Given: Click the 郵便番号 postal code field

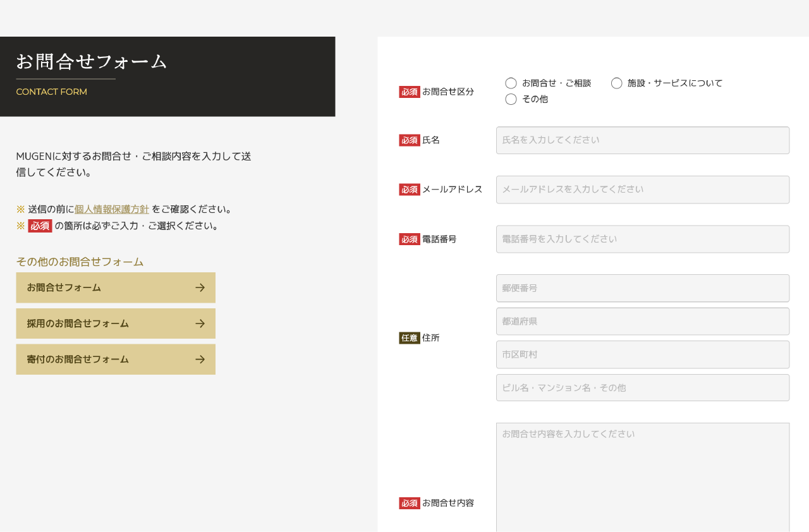Looking at the screenshot, I should [x=642, y=288].
